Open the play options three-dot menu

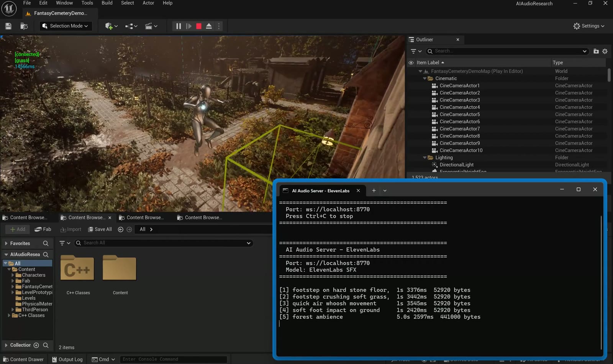pos(219,26)
